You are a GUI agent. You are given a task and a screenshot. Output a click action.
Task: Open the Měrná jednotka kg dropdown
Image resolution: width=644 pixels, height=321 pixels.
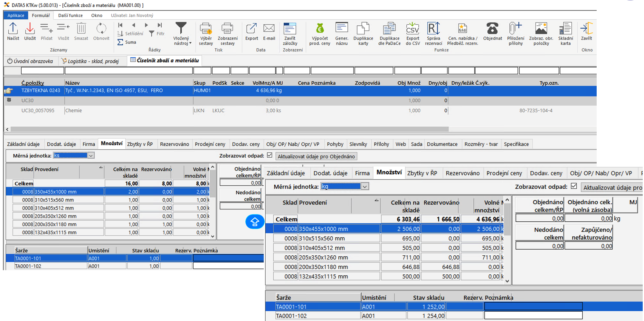pos(365,187)
